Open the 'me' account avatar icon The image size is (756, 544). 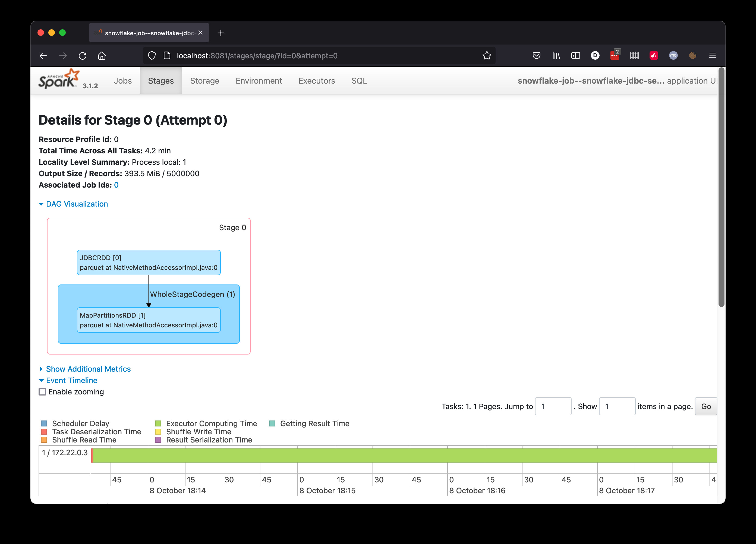click(673, 56)
